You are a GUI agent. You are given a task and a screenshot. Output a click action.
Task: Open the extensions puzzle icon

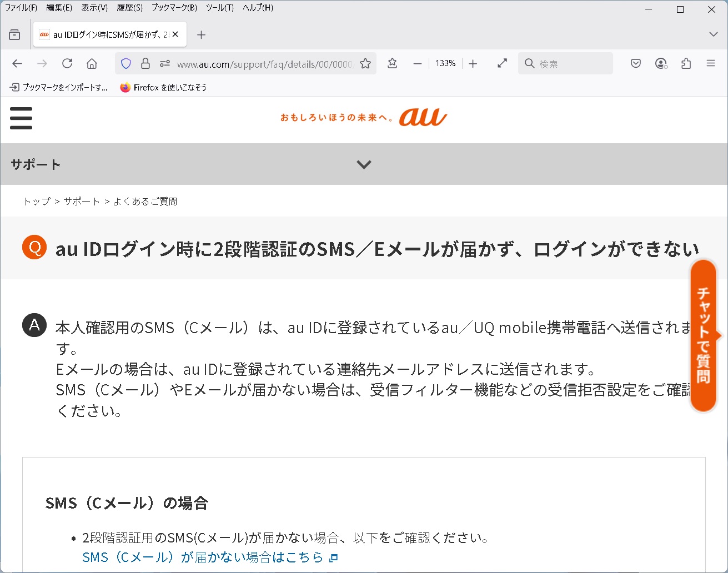point(686,64)
